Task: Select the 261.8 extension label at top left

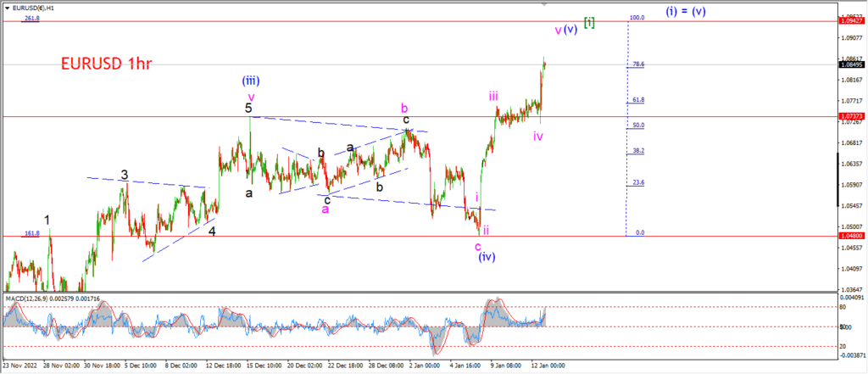Action: (x=31, y=19)
